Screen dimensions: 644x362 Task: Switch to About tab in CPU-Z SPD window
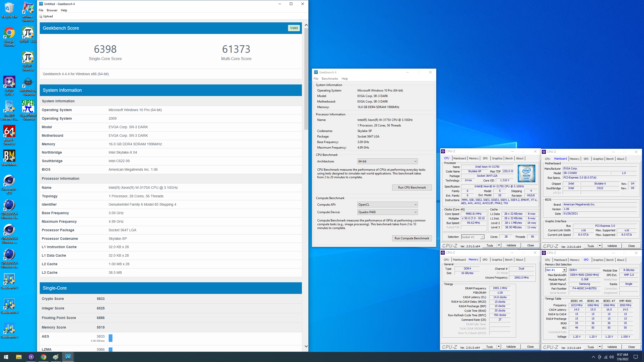620,260
